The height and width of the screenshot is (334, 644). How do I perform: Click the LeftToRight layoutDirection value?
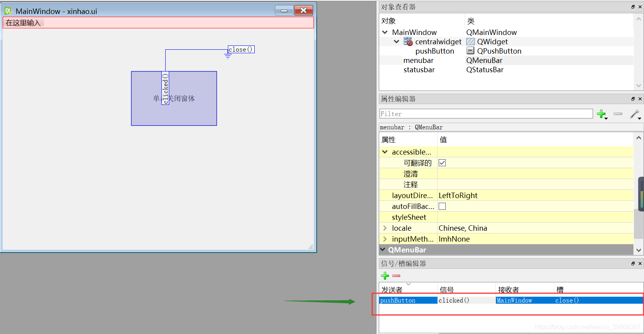click(x=458, y=195)
